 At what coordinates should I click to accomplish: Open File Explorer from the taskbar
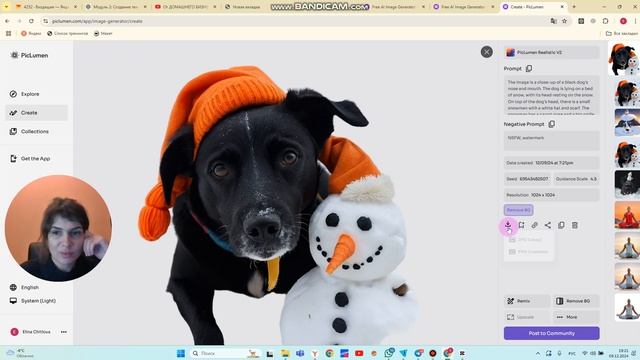pos(285,353)
